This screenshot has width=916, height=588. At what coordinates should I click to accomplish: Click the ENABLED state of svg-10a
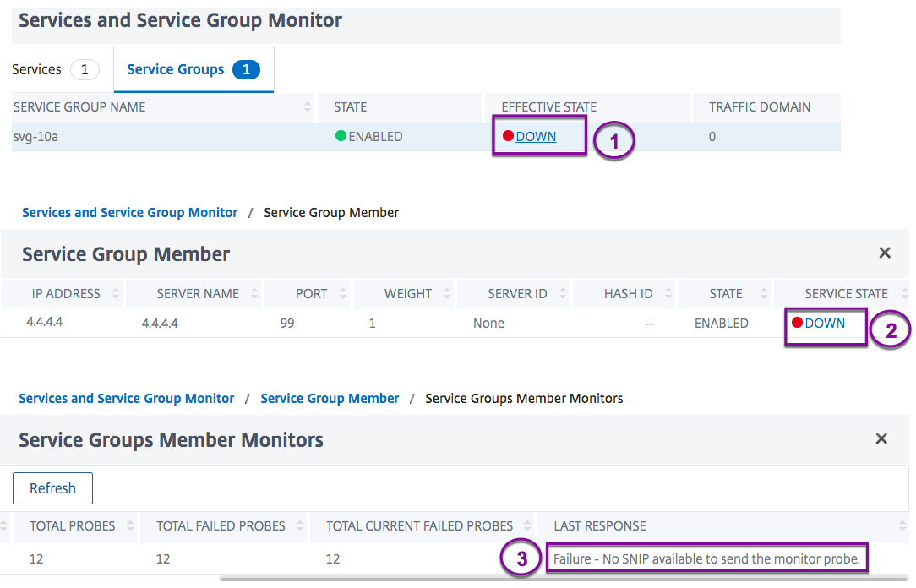(369, 137)
